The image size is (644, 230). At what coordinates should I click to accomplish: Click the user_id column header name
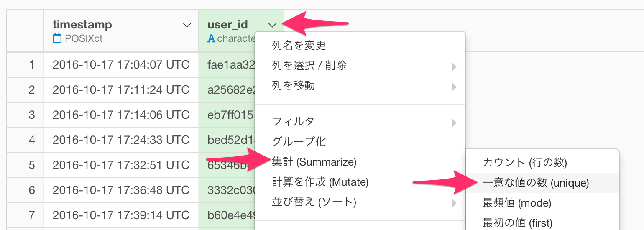[227, 25]
